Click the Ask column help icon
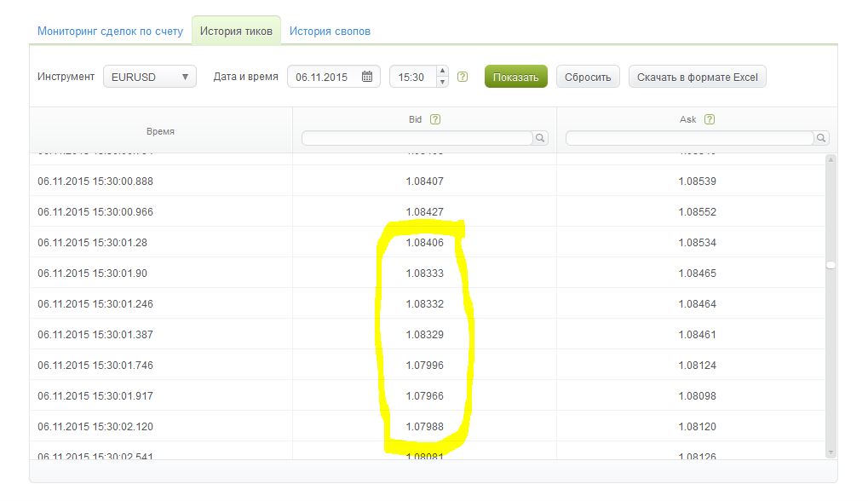Viewport: 868px width, 501px height. [x=710, y=120]
